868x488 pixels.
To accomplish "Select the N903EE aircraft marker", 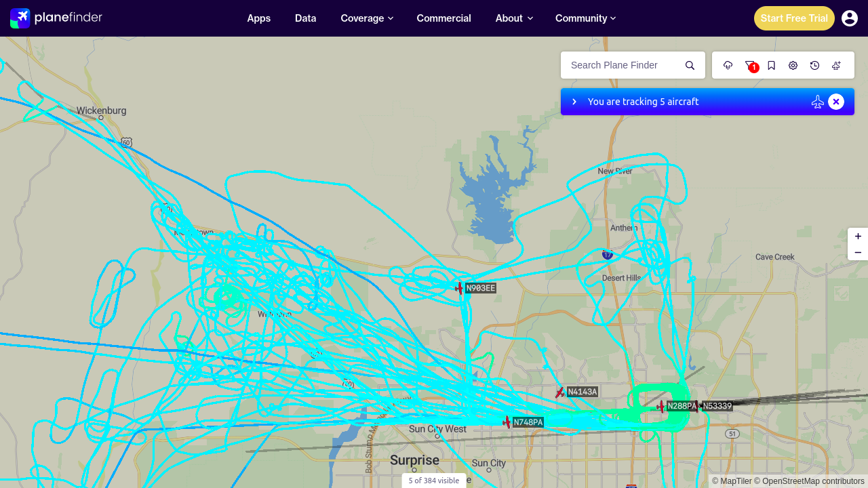I will click(459, 288).
